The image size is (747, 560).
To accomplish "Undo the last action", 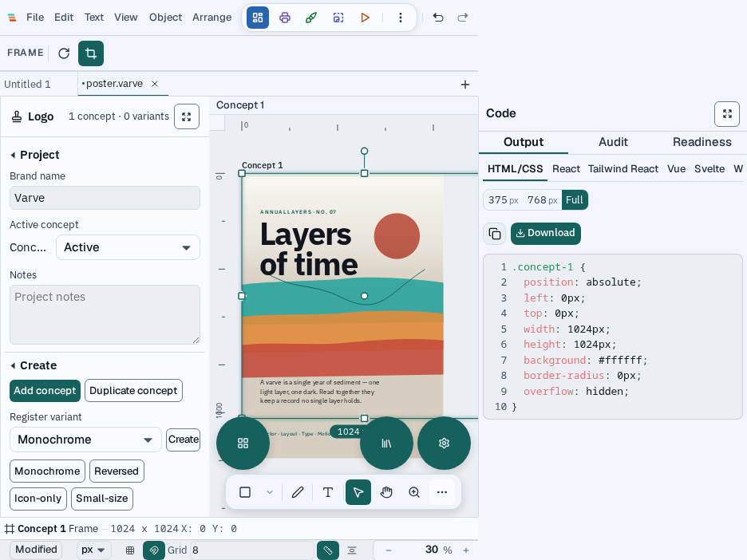I will pyautogui.click(x=438, y=18).
